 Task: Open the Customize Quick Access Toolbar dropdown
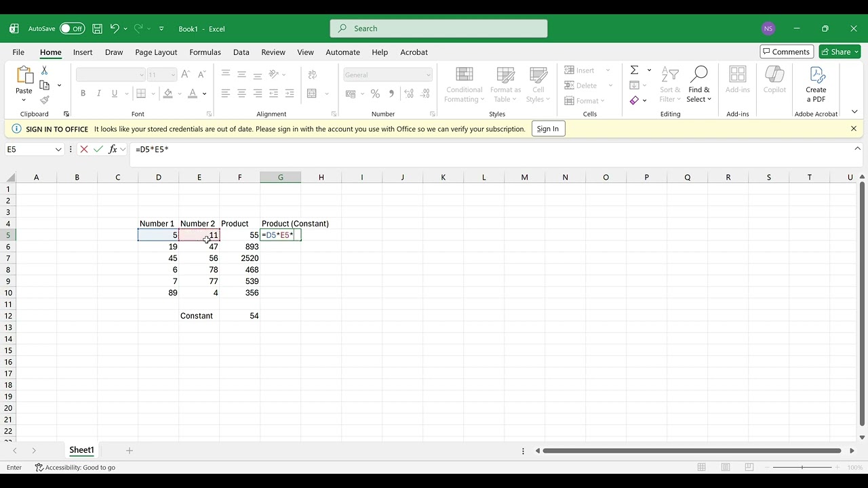(x=161, y=28)
